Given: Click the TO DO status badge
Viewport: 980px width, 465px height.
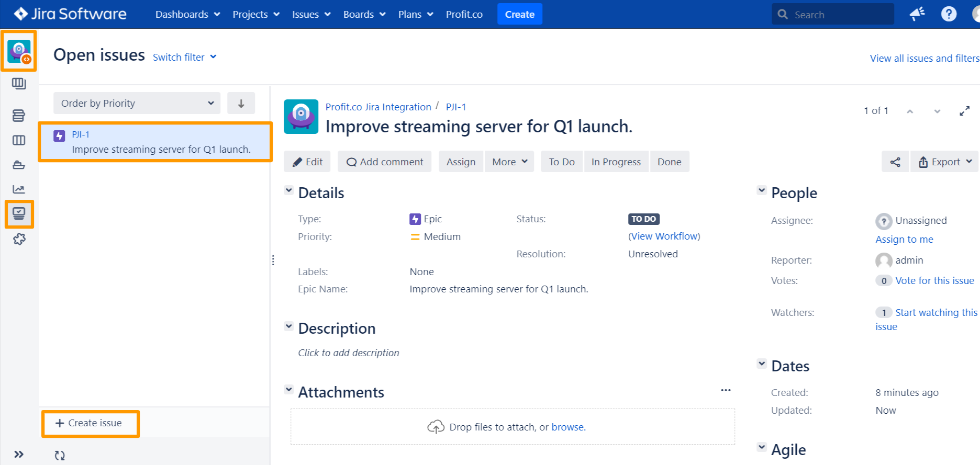Looking at the screenshot, I should pos(643,219).
